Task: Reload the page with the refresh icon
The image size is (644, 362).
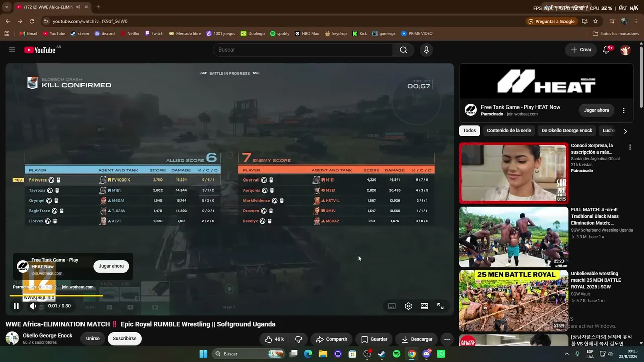Action: tap(32, 21)
